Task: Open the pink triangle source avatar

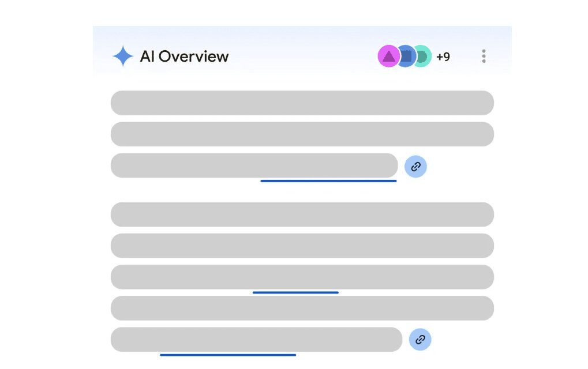Action: [388, 56]
